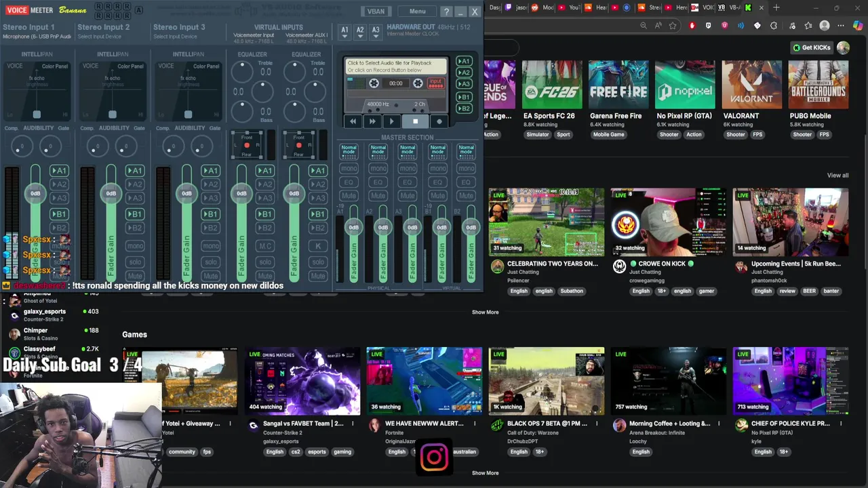Bookmark page with the star icon
The height and width of the screenshot is (488, 868).
click(x=673, y=26)
